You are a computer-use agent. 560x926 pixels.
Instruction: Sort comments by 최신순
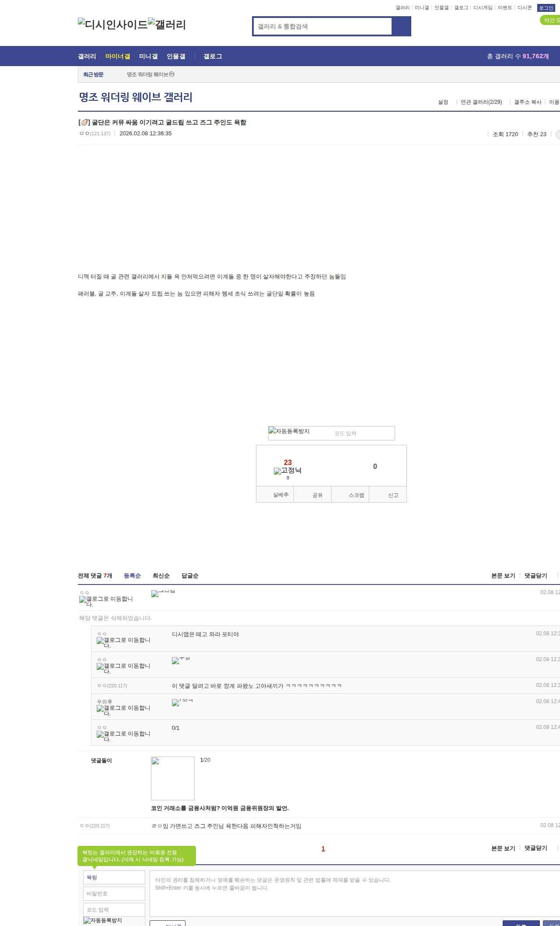[x=161, y=576]
